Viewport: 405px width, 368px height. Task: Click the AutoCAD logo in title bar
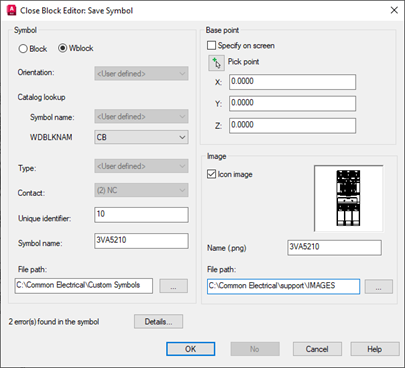11,10
